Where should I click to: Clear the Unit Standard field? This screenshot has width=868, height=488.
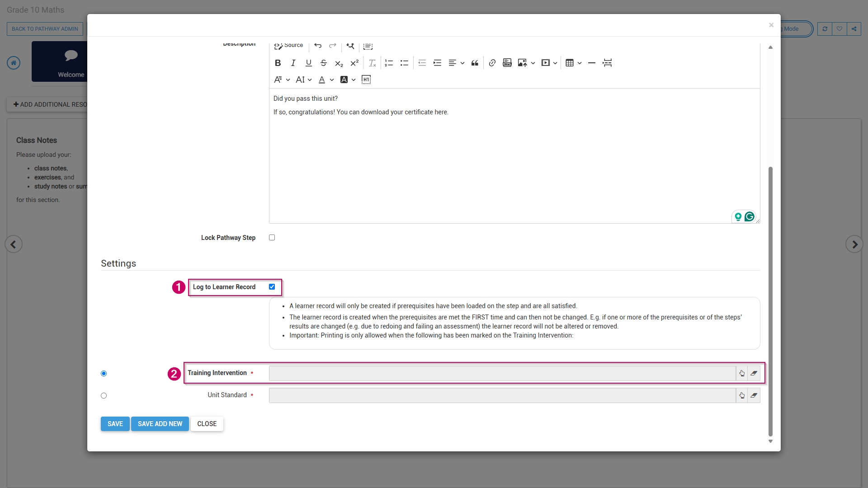pyautogui.click(x=754, y=395)
